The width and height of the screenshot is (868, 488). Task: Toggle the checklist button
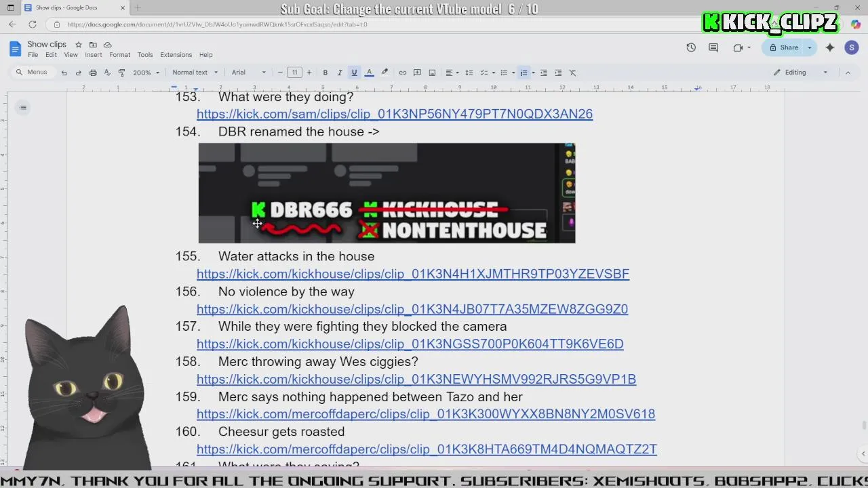pyautogui.click(x=484, y=73)
